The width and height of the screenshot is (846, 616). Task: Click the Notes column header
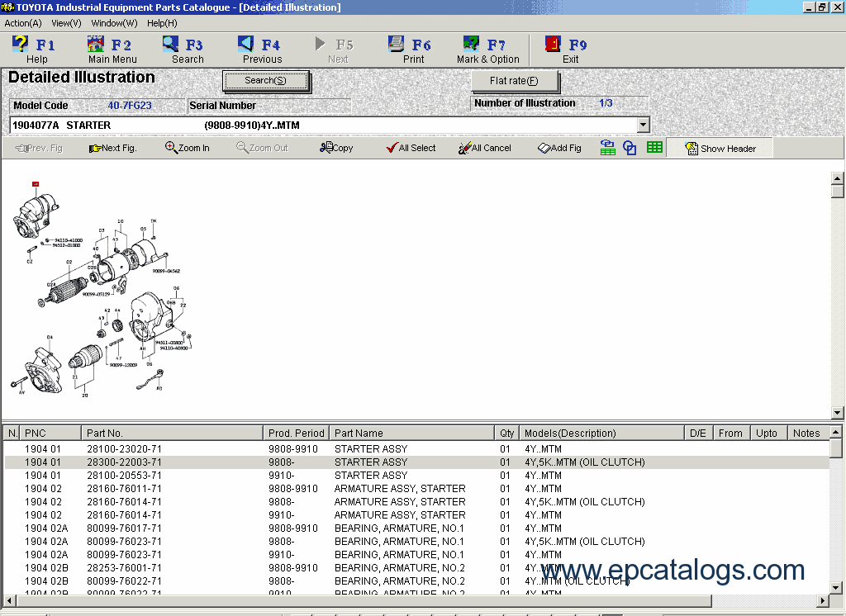[806, 434]
